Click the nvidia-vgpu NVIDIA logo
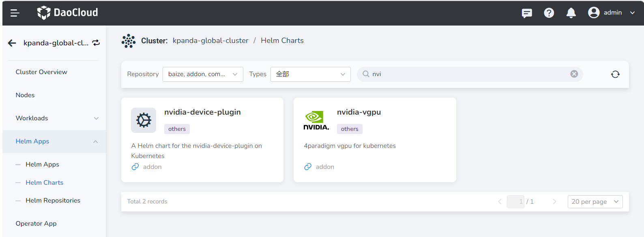The image size is (644, 237). (x=316, y=120)
